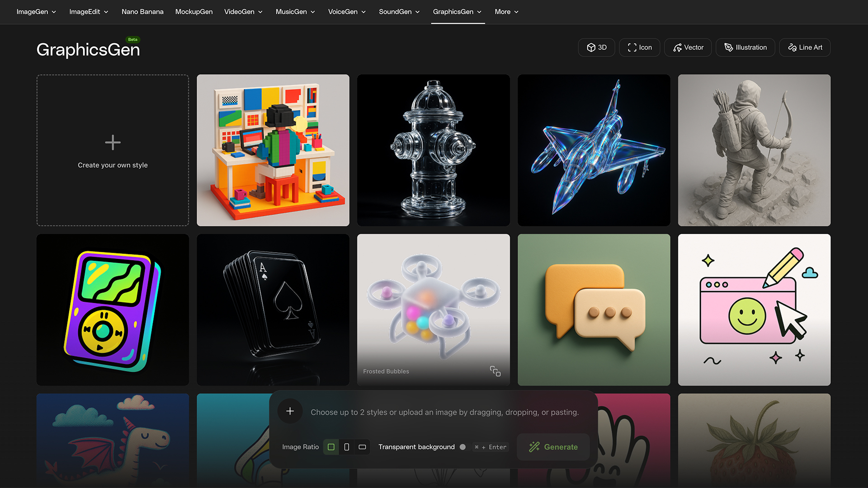Go to MockupGen in navigation bar
The image size is (868, 488).
coord(194,12)
